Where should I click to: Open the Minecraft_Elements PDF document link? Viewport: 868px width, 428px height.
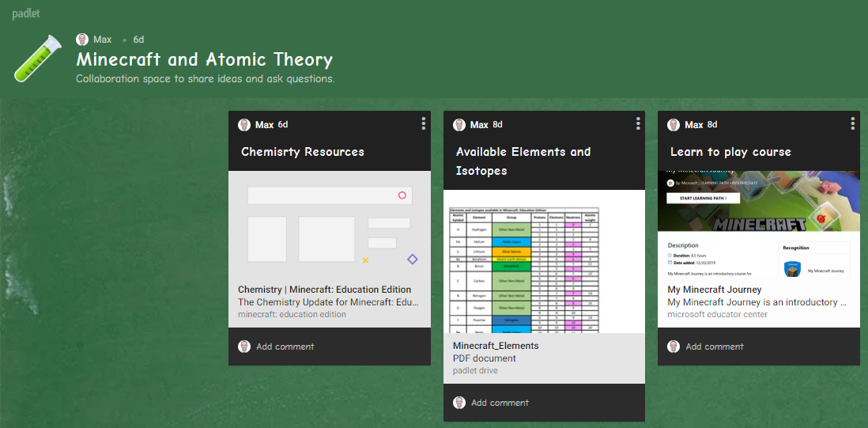pos(496,346)
